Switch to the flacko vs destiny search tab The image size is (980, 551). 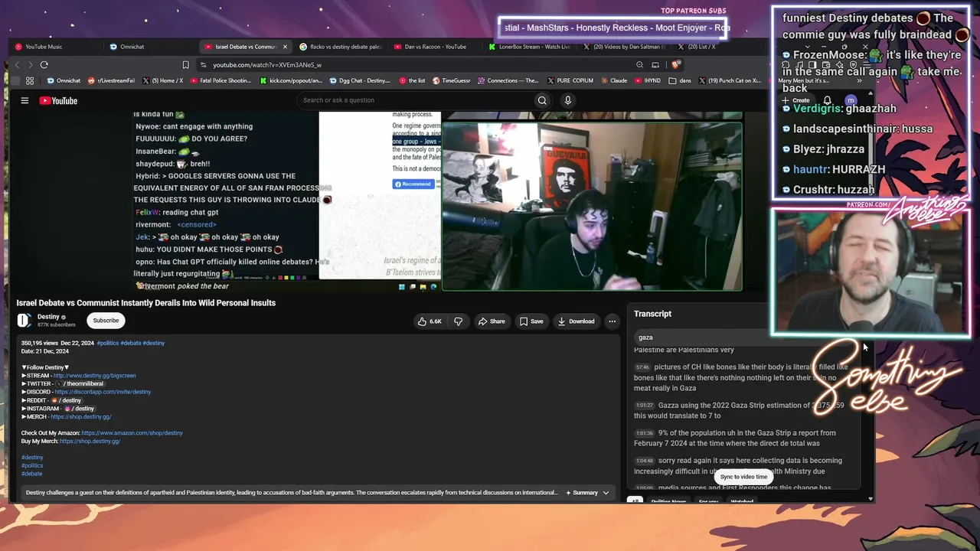(341, 47)
